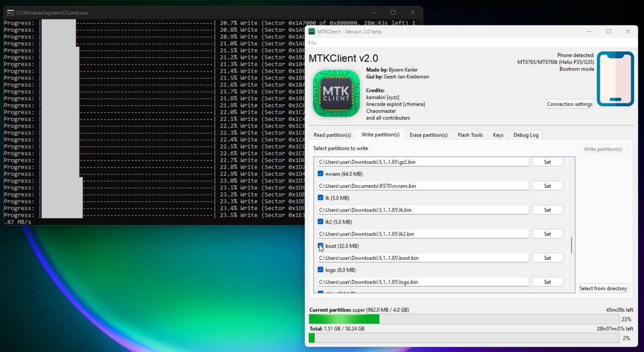The image size is (644, 352).
Task: Open Connection settings
Action: (x=570, y=104)
